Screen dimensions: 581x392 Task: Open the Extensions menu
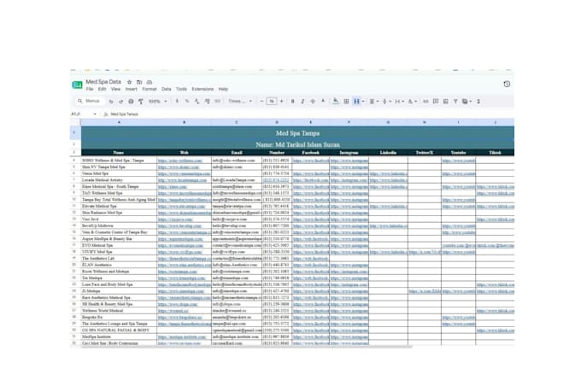pyautogui.click(x=202, y=90)
